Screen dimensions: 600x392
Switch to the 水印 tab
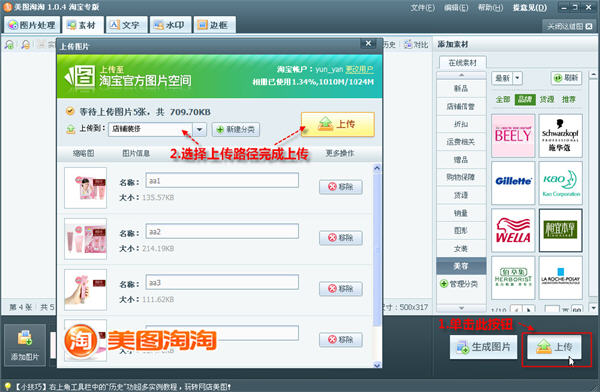[170, 25]
